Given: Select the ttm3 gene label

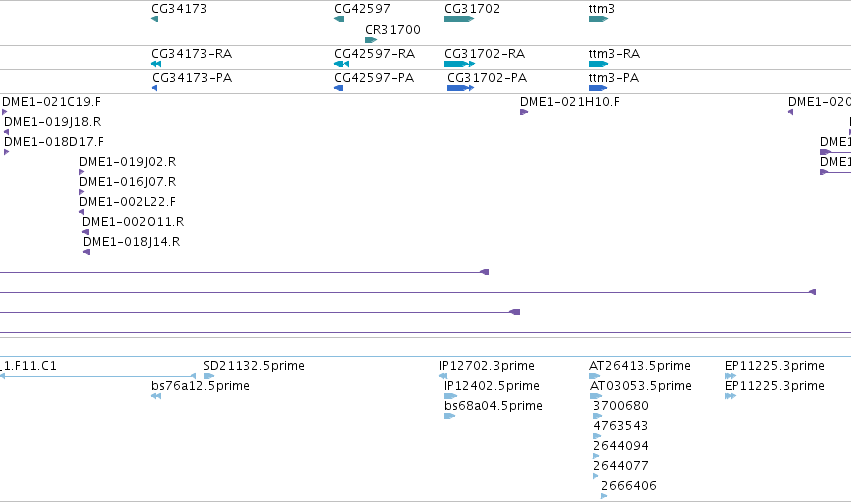Looking at the screenshot, I should pos(601,9).
